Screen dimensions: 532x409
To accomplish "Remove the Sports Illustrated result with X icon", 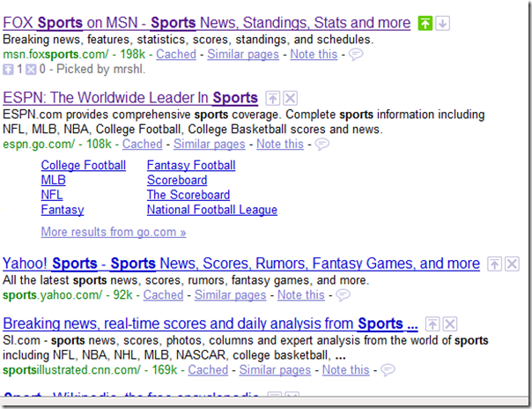I will pos(450,324).
